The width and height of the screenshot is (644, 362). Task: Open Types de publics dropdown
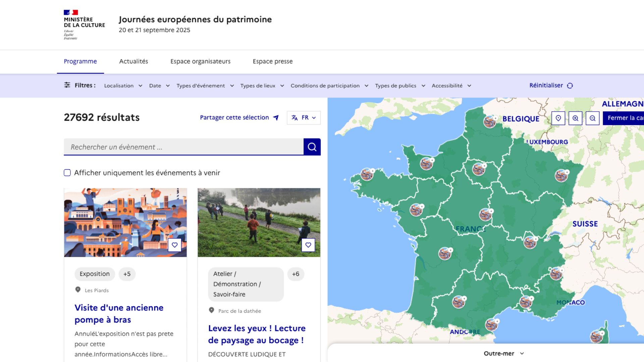click(x=400, y=86)
